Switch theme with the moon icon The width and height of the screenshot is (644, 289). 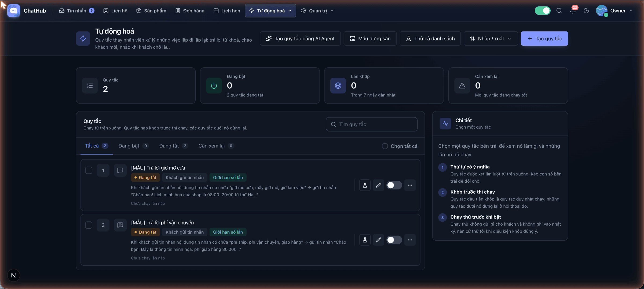[x=586, y=11]
